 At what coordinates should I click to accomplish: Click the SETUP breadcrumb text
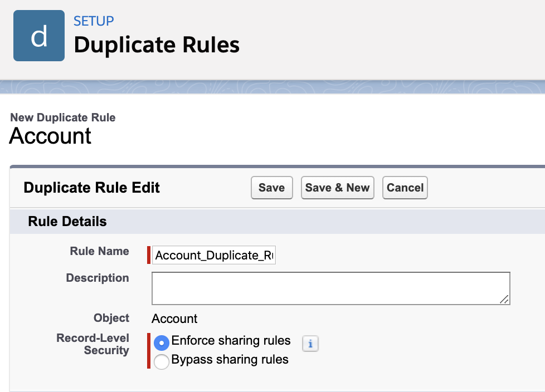[94, 21]
